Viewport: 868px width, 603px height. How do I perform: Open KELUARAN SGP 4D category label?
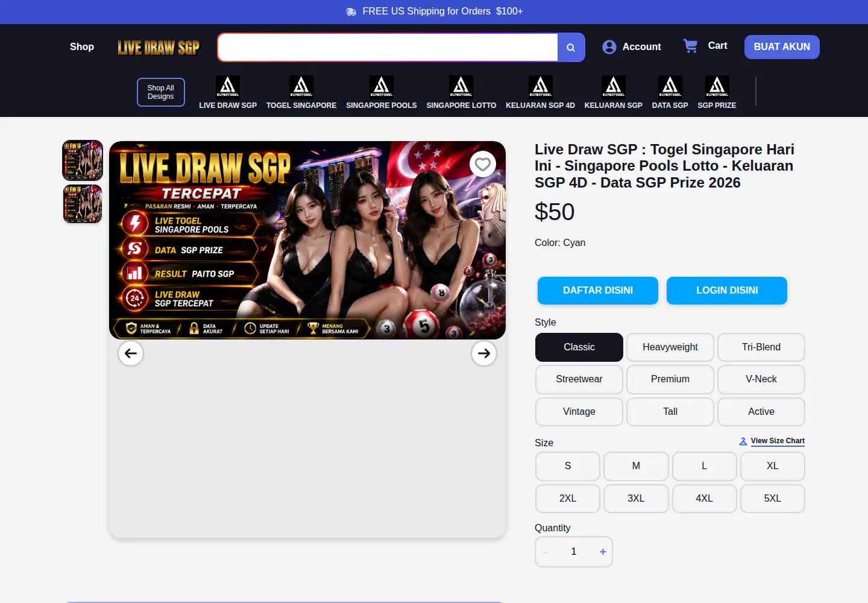click(x=541, y=106)
